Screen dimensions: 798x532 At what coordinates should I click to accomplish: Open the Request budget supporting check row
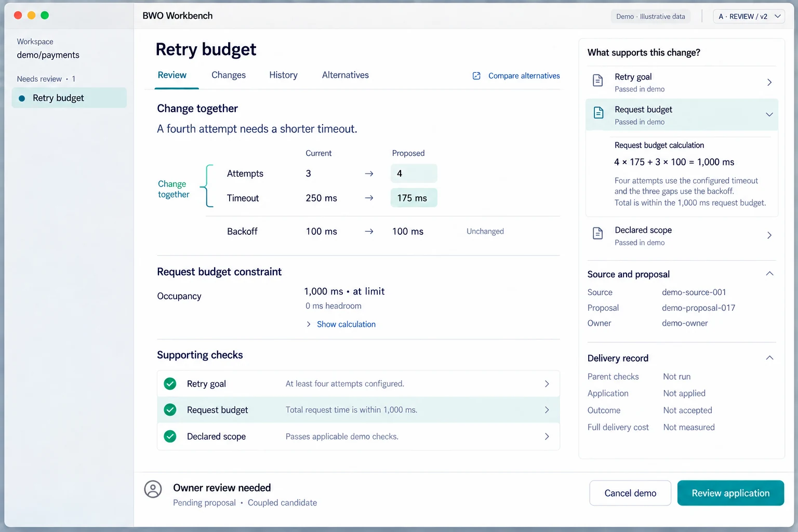(x=358, y=410)
